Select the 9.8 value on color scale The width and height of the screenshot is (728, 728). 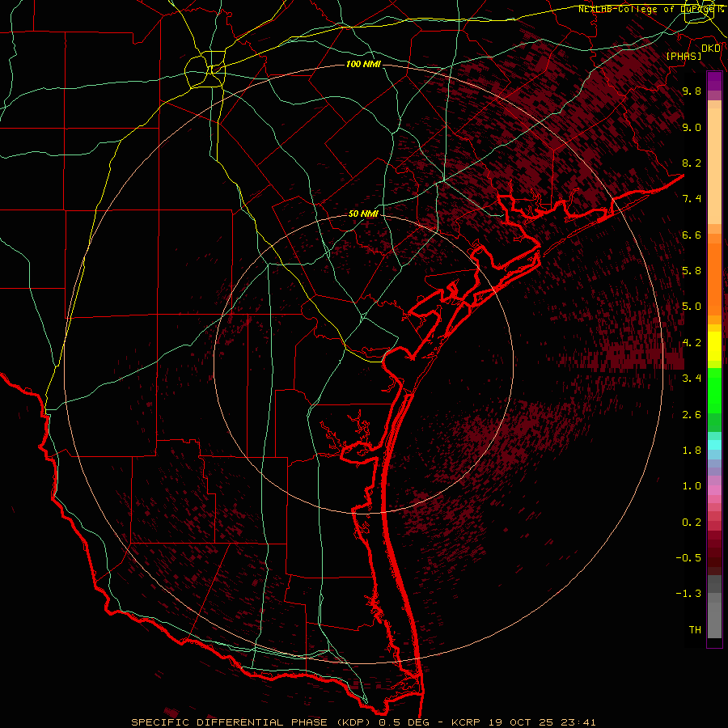692,91
